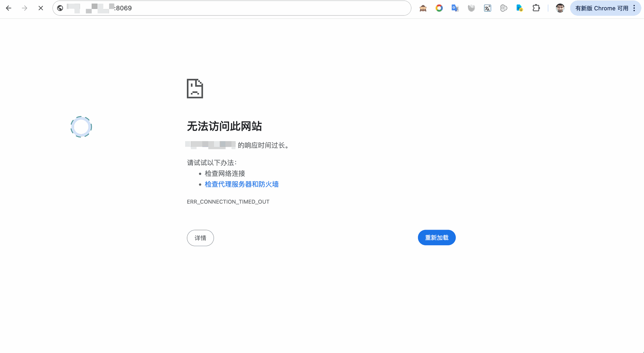The width and height of the screenshot is (644, 353).
Task: Click the forward navigation arrow
Action: point(24,8)
